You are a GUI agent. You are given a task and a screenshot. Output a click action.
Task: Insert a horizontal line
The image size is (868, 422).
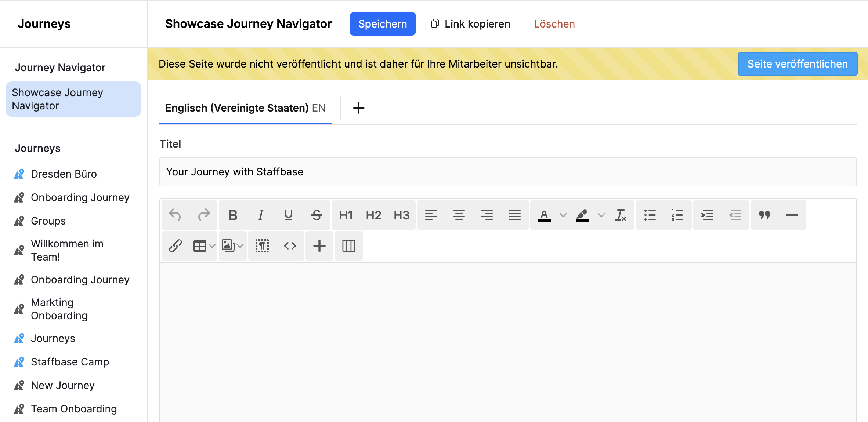click(x=792, y=215)
